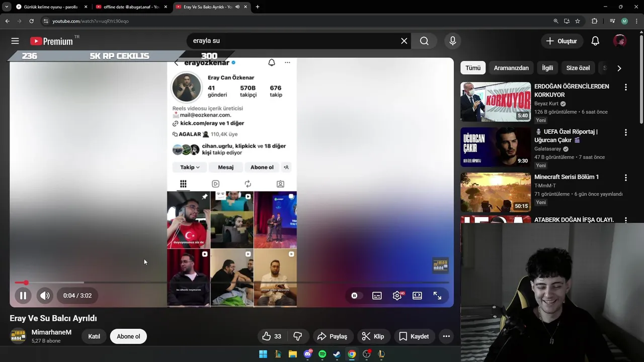Open options for Minecraft Serisi Bölüm 1
644x362 pixels.
pos(626,177)
